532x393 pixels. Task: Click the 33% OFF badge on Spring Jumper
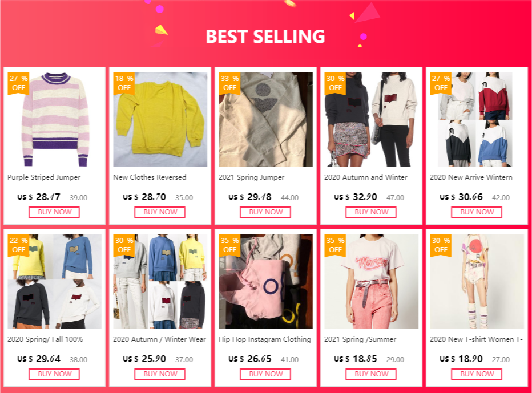coord(229,83)
